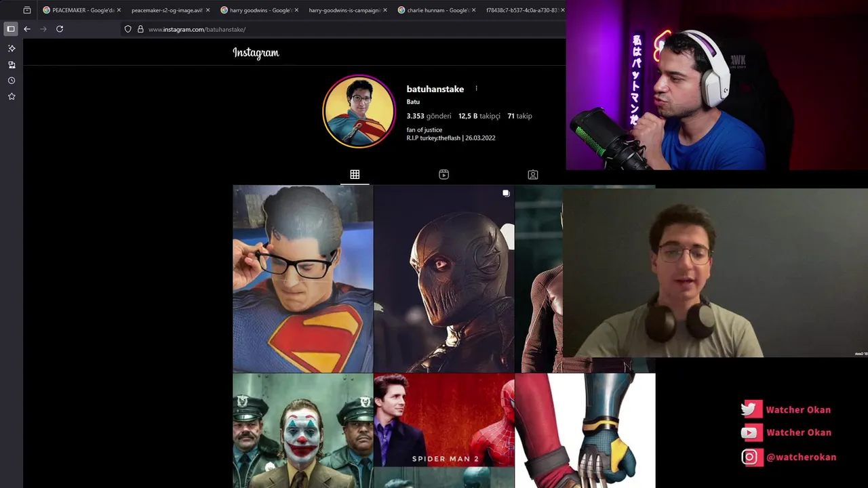The width and height of the screenshot is (868, 488).
Task: Click the batuhanstake username heading
Action: [x=435, y=89]
